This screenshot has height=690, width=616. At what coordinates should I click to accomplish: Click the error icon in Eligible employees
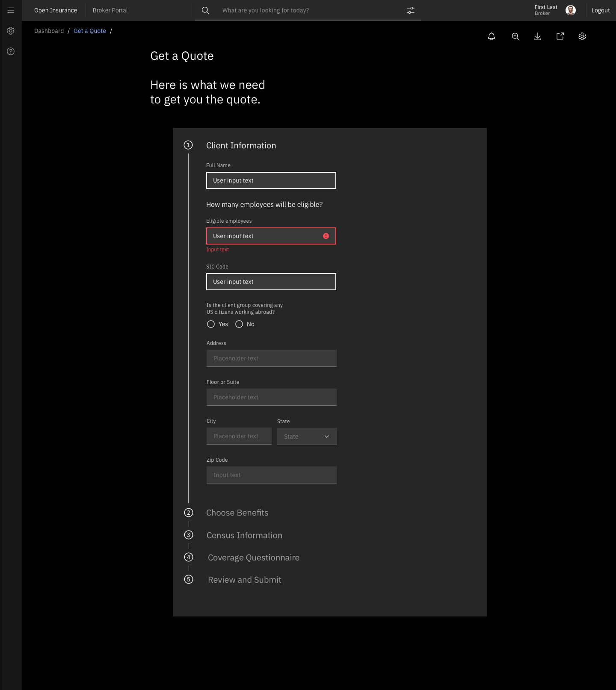326,236
